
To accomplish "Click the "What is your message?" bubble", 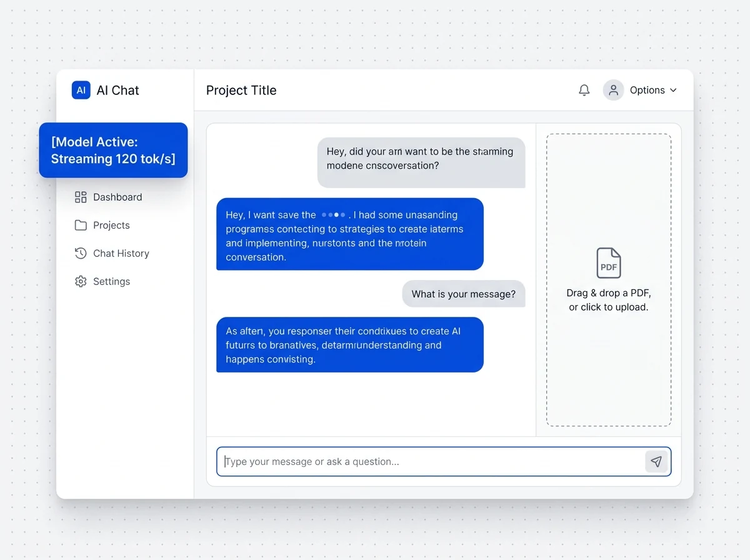I will click(464, 294).
